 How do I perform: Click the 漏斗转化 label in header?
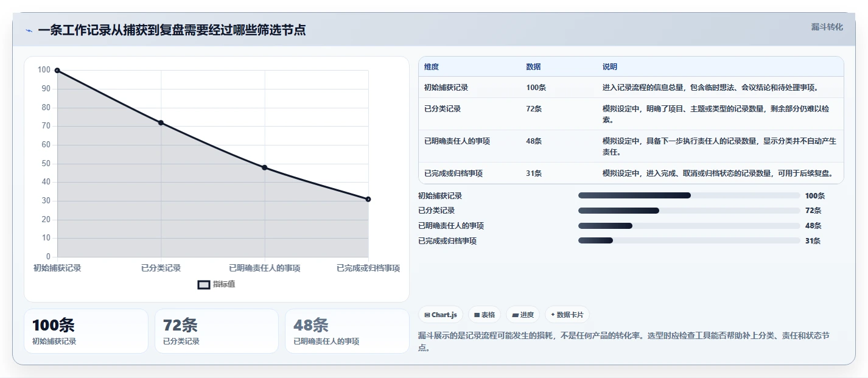click(827, 27)
